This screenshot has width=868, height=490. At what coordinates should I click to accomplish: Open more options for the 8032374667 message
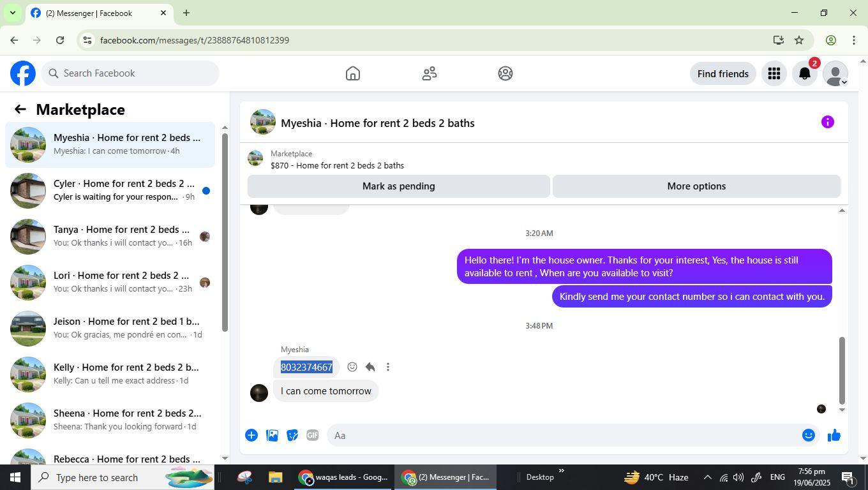point(388,367)
